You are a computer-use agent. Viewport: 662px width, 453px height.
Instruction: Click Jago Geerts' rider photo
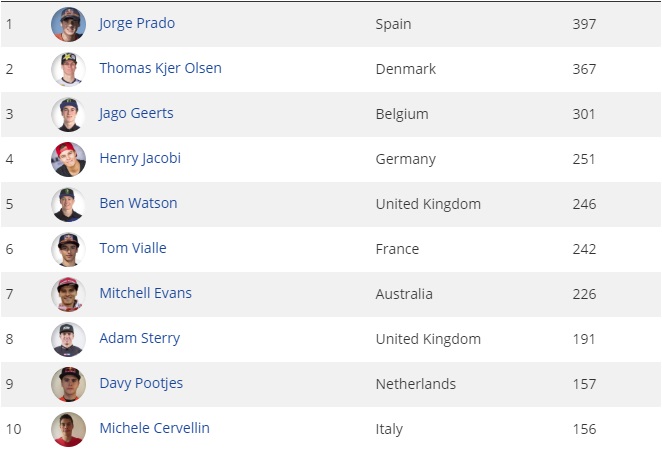[x=68, y=114]
